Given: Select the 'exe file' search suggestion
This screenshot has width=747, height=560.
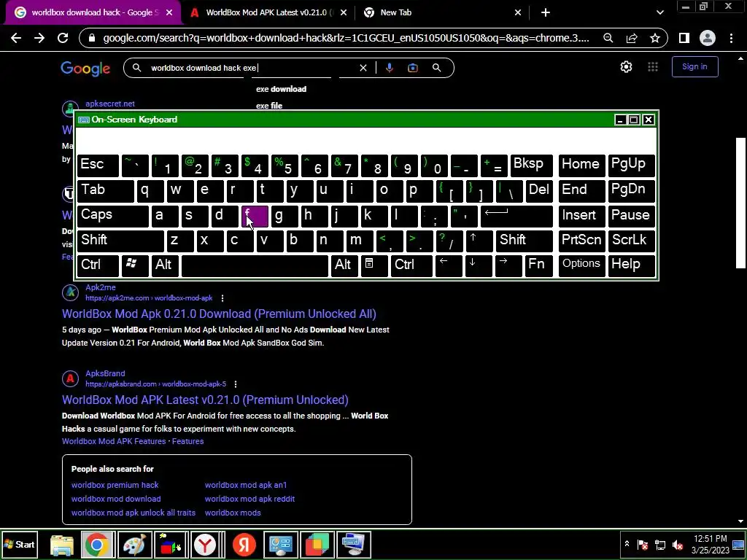Looking at the screenshot, I should tap(269, 106).
